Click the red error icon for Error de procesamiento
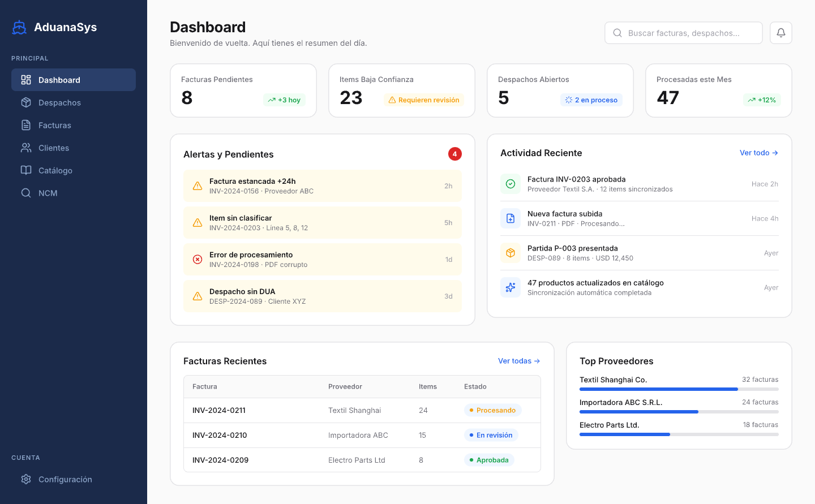The width and height of the screenshot is (815, 504). (198, 260)
